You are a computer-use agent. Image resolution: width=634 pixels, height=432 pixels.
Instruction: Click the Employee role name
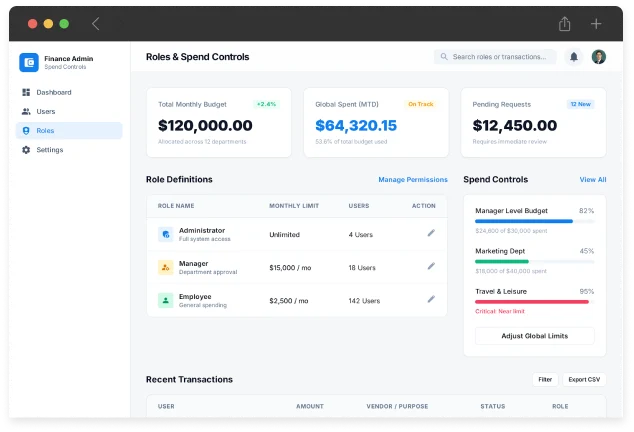[x=195, y=296]
